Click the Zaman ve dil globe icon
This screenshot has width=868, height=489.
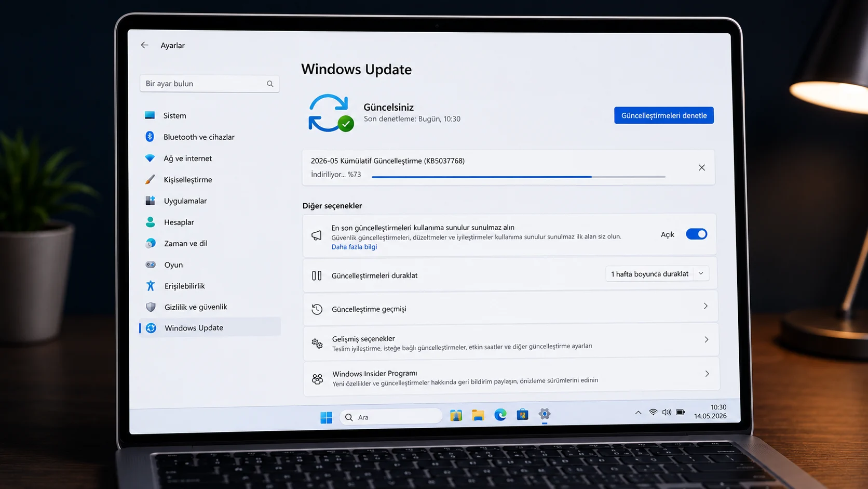pos(151,243)
